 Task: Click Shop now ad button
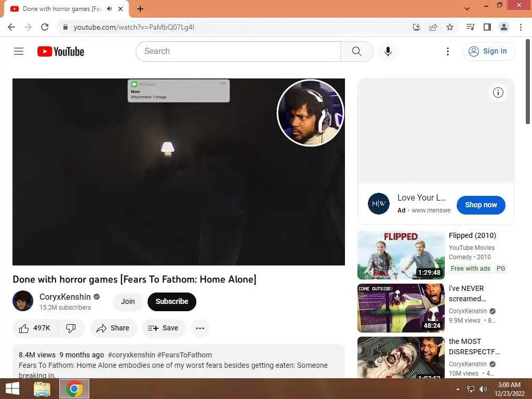tap(481, 205)
